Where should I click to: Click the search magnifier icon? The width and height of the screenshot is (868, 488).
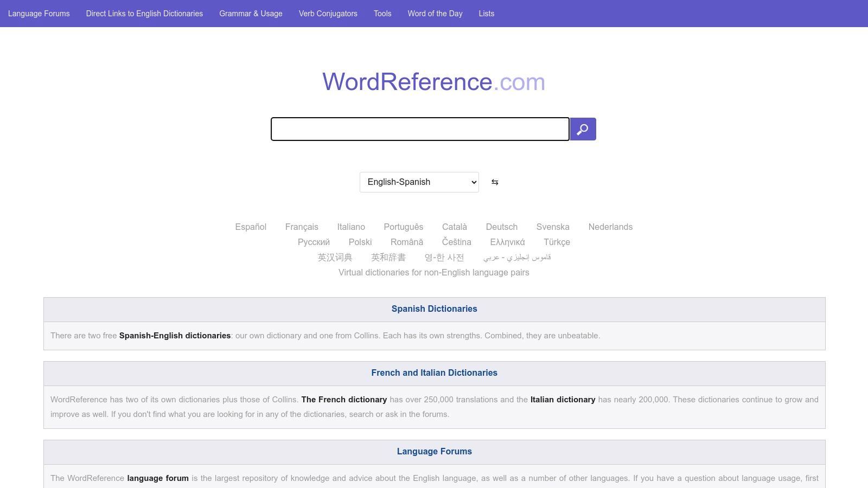[x=583, y=129]
